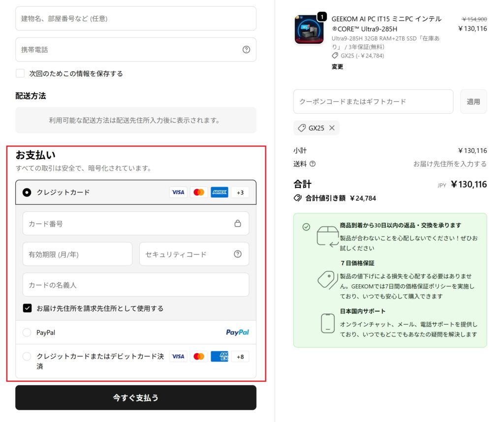Click the 適用 coupon apply button
This screenshot has height=422, width=504.
[x=473, y=101]
